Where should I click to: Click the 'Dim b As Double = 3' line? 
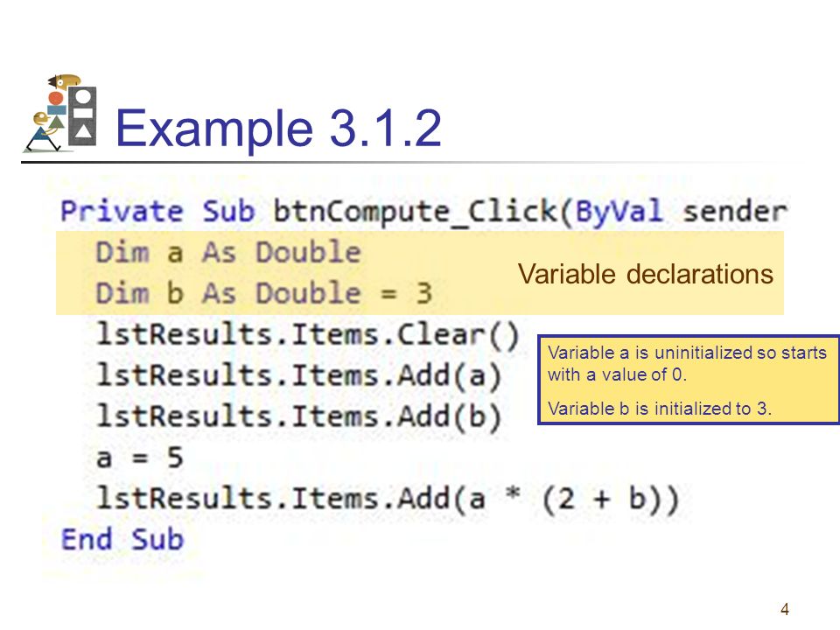click(x=264, y=294)
